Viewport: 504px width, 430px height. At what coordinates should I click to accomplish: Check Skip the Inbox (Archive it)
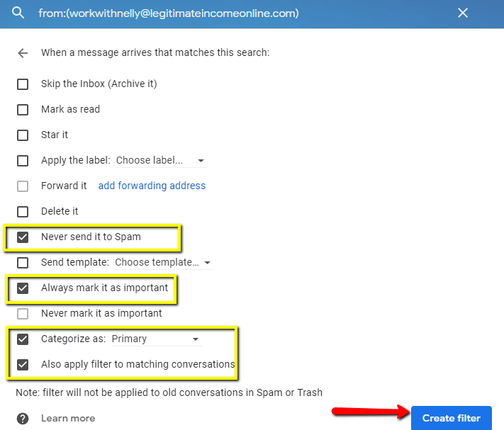23,84
